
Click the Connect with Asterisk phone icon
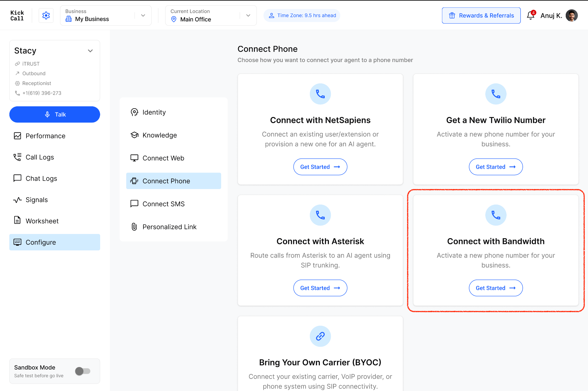click(320, 215)
